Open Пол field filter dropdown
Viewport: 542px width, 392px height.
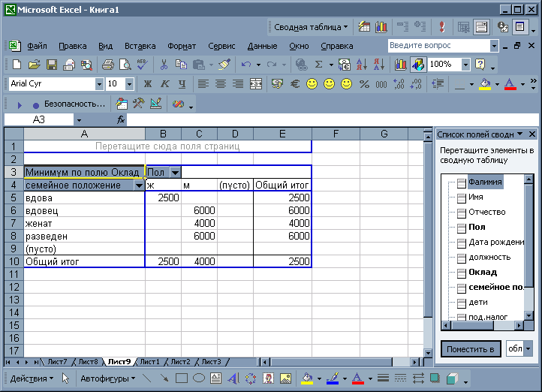pos(175,172)
